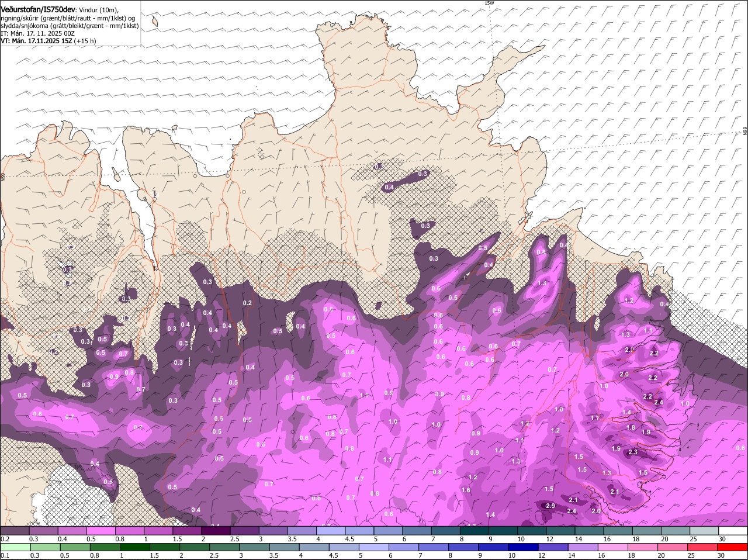Select top legend swatch between 2 and 2.5
This screenshot has width=748, height=560.
(216, 531)
